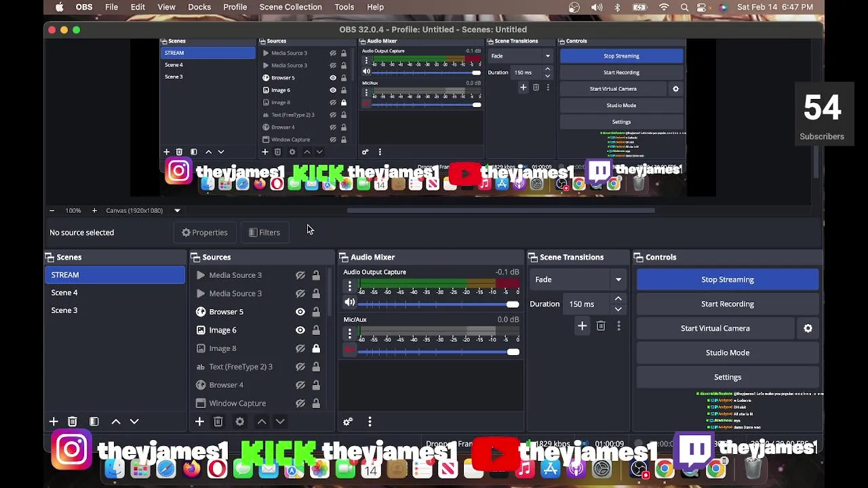Screen dimensions: 868x488
Task: Toggle visibility of Image 6 source
Action: [300, 330]
